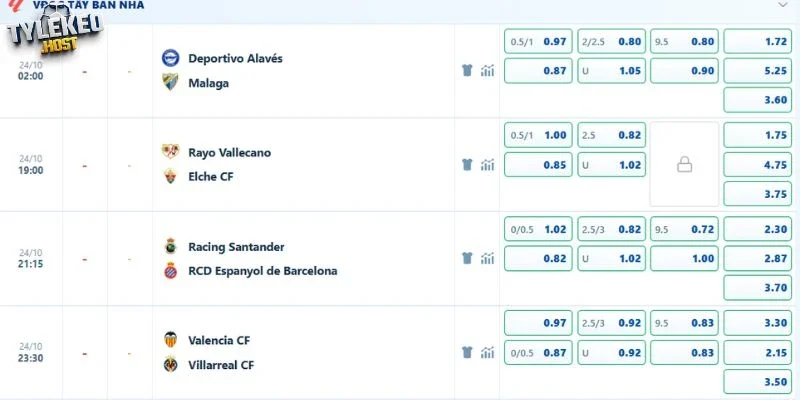Pick 0/0.5 handicap odds 1.02 for Racing Santander
The width and height of the screenshot is (800, 400).
coord(538,229)
